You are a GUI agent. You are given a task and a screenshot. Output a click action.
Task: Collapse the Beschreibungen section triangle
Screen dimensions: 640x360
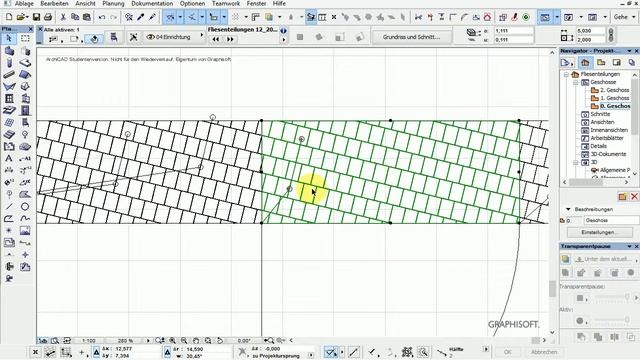point(568,209)
